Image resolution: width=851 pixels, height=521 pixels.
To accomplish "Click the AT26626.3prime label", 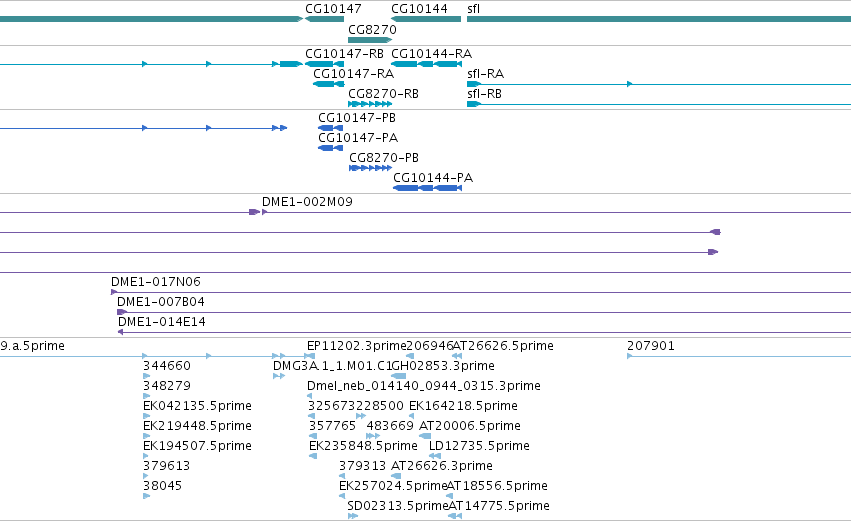I will point(442,466).
